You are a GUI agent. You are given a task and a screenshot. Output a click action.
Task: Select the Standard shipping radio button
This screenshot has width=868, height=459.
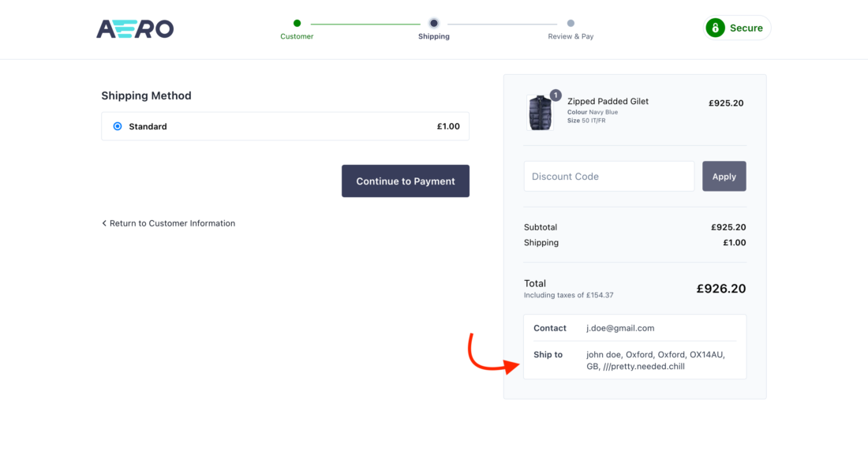point(118,126)
